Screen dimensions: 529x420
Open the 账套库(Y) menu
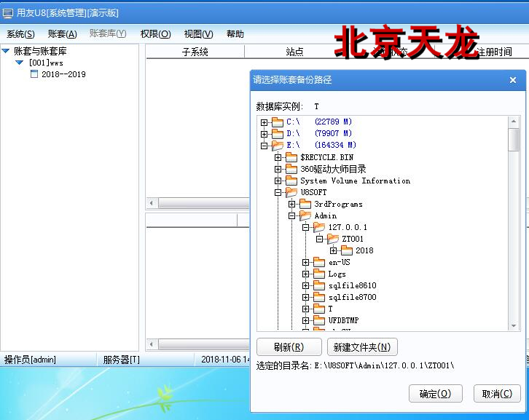[x=108, y=33]
